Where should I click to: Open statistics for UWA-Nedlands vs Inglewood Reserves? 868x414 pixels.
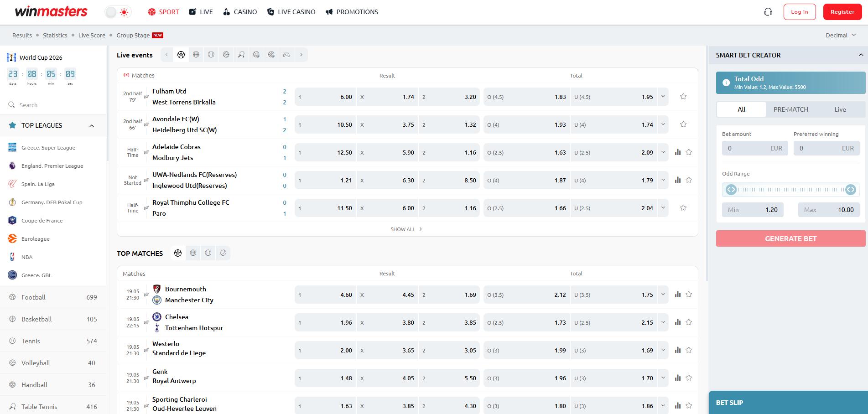click(x=678, y=180)
